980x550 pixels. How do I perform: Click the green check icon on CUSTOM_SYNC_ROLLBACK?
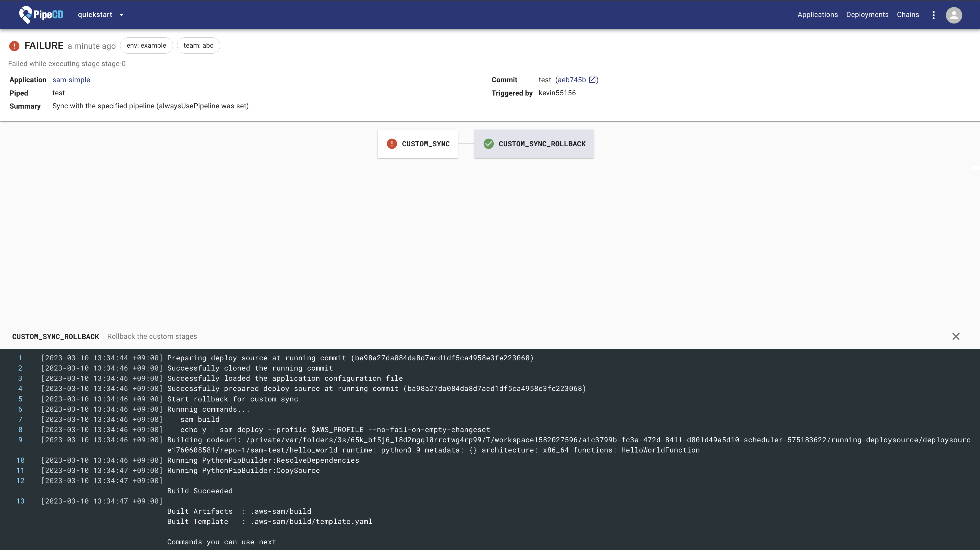point(489,144)
